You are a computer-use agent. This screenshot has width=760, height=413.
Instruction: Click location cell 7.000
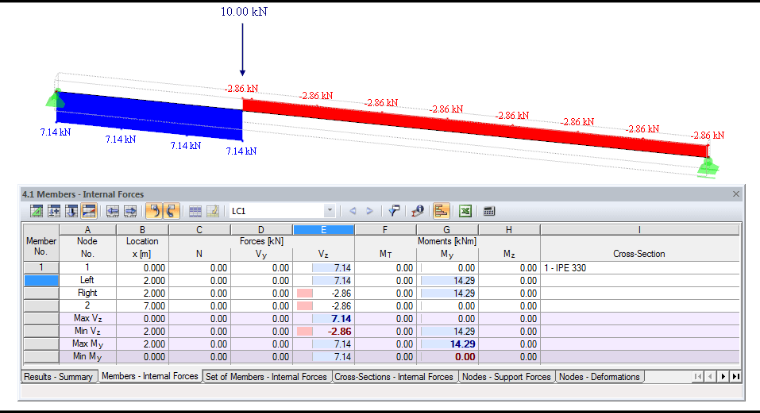click(142, 306)
